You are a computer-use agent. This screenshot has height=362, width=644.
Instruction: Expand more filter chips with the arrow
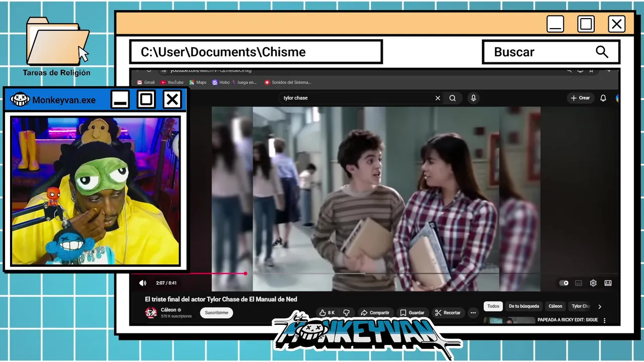(599, 306)
